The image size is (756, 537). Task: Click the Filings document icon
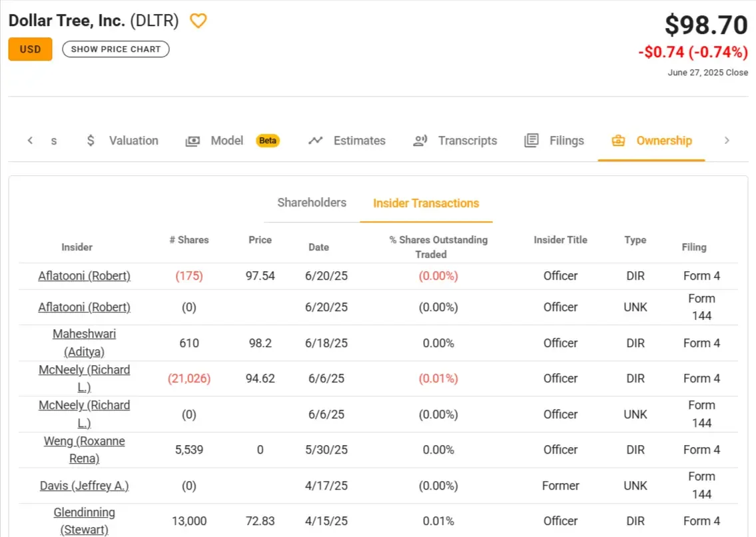(532, 141)
